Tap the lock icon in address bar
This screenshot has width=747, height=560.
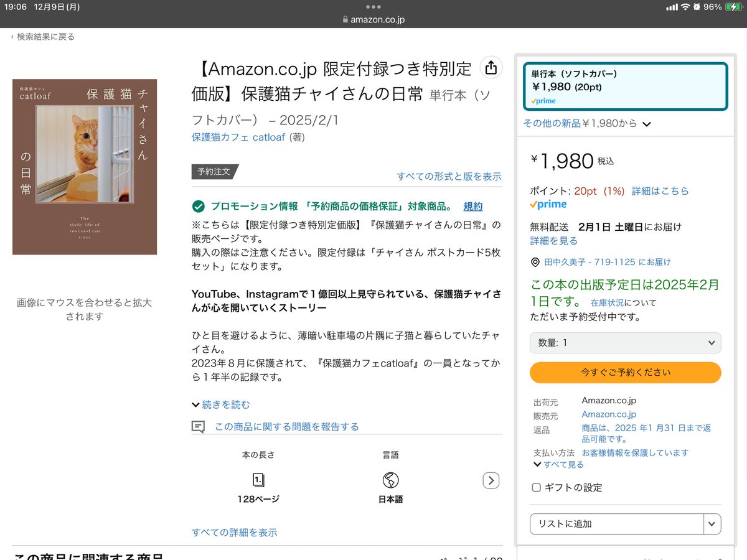[x=345, y=19]
